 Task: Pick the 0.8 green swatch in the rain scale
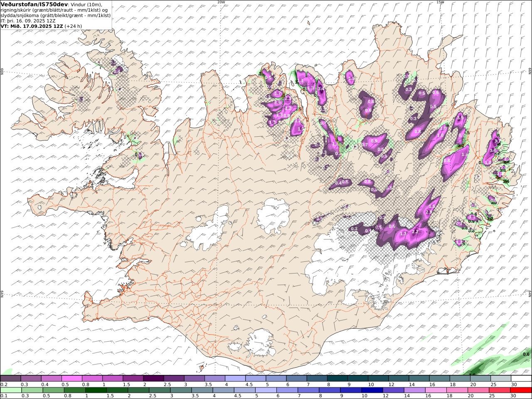tap(74, 390)
